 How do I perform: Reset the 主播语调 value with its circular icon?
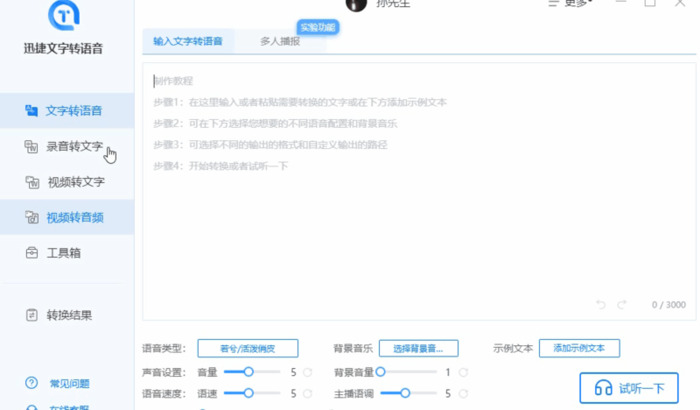pyautogui.click(x=463, y=393)
